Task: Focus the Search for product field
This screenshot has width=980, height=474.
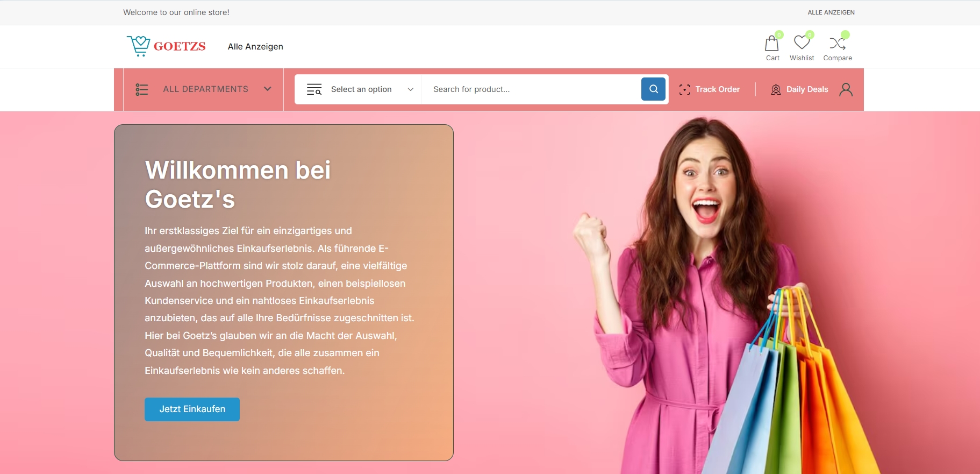Action: click(531, 89)
